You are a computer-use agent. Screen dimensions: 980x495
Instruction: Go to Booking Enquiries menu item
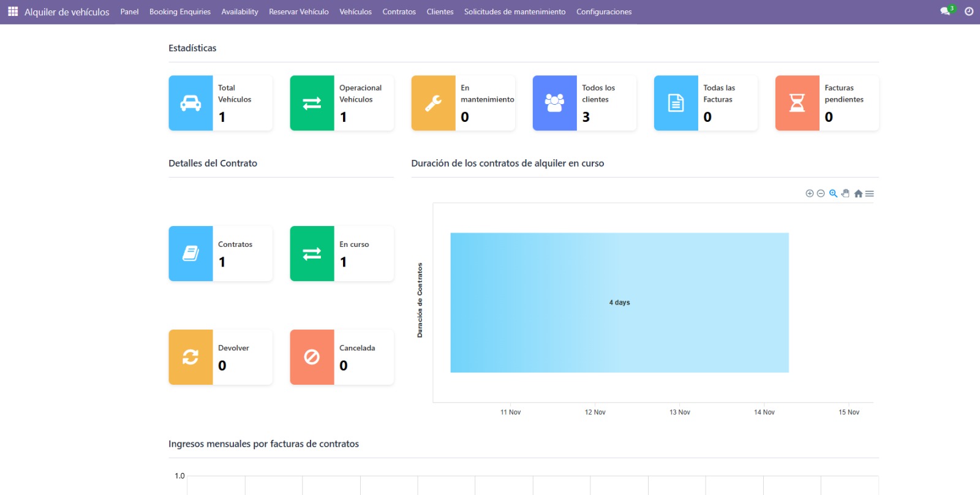[179, 12]
